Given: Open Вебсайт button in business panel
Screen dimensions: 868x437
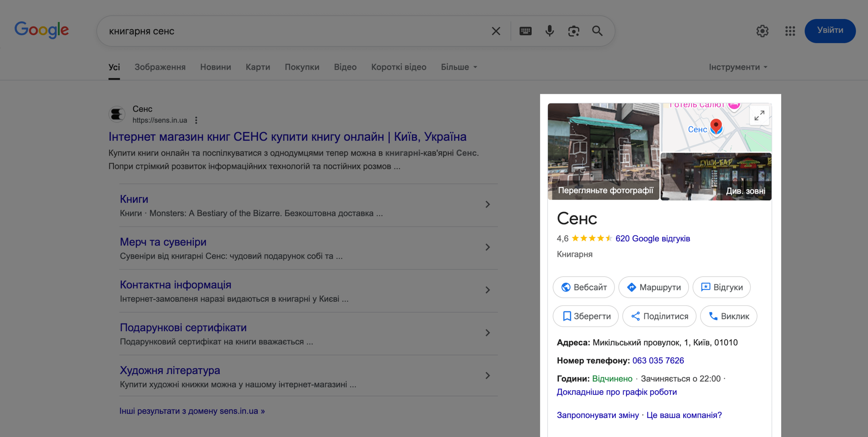Looking at the screenshot, I should (584, 287).
